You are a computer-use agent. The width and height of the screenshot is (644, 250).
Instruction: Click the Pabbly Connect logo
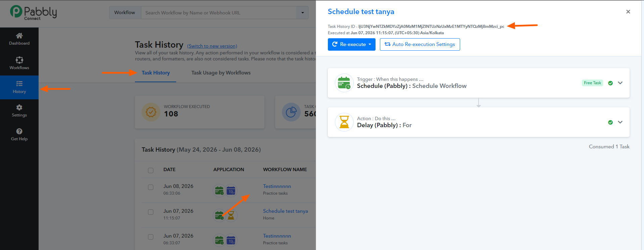(33, 12)
